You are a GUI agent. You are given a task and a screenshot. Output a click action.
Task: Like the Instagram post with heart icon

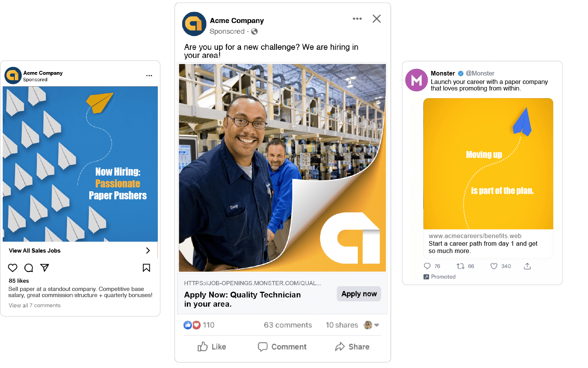pos(13,268)
